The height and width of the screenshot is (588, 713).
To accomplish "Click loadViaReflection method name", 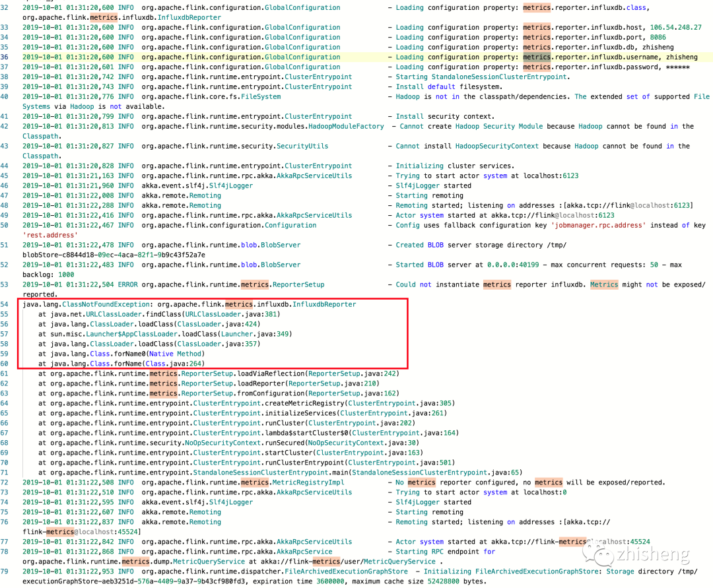I will pos(271,374).
